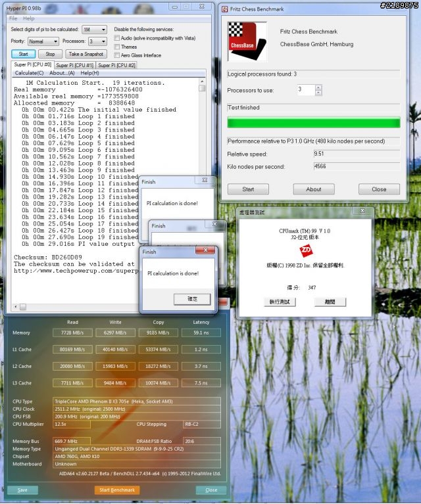Image resolution: width=421 pixels, height=504 pixels.
Task: Increase Processors to use in Fritz benchmark
Action: (x=318, y=87)
